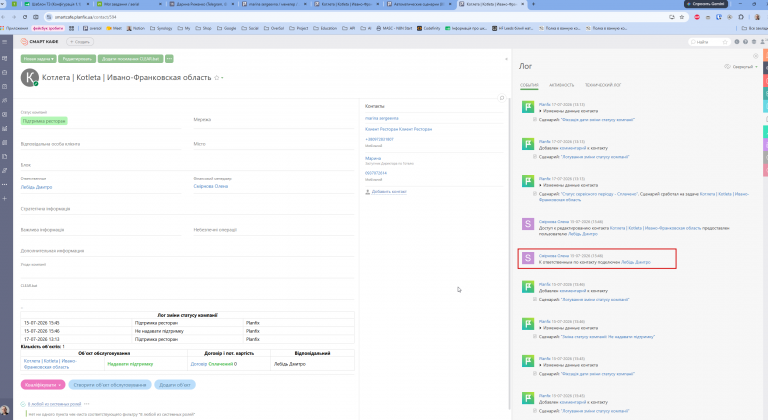
Task: Switch to 'Автоматические сценарии' browser tab
Action: click(x=418, y=4)
